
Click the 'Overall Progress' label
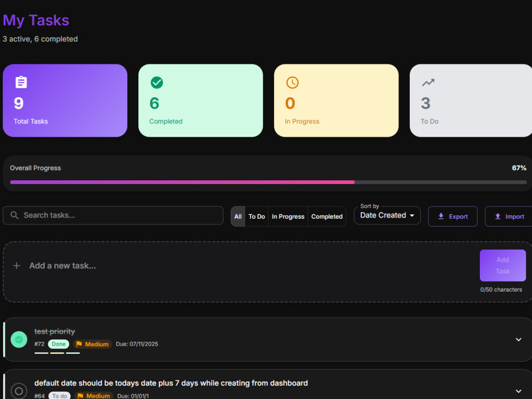(x=35, y=168)
